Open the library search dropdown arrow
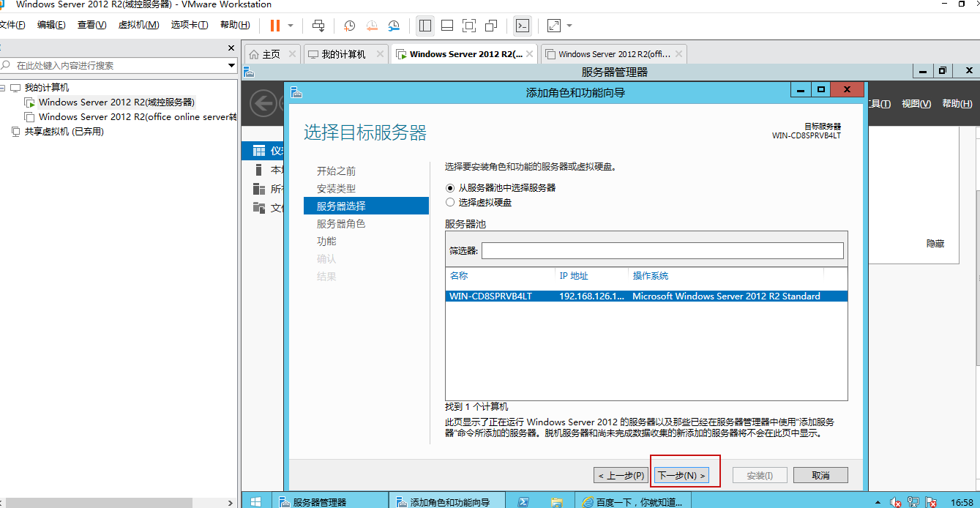The height and width of the screenshot is (508, 980). (x=232, y=65)
